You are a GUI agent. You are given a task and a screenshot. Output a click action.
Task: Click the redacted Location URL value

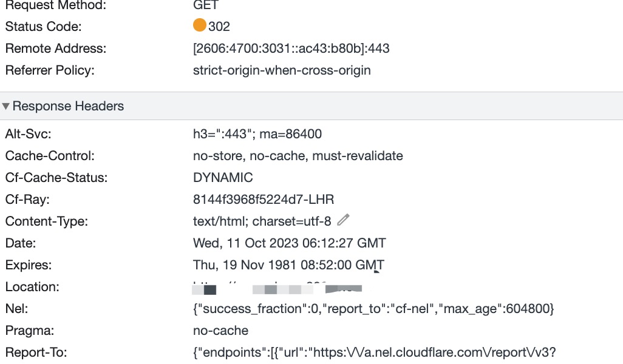[x=277, y=288]
